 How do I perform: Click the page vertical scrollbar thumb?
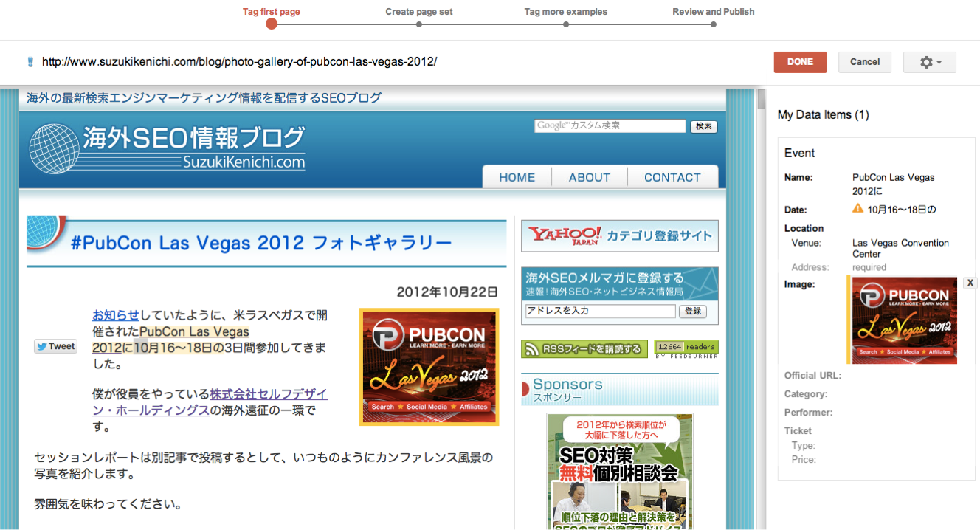pos(761,99)
